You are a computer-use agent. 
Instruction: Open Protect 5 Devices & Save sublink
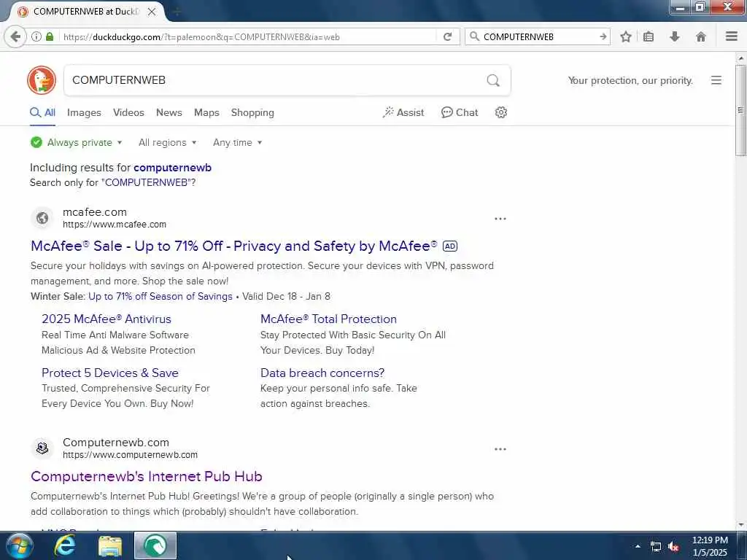[110, 373]
